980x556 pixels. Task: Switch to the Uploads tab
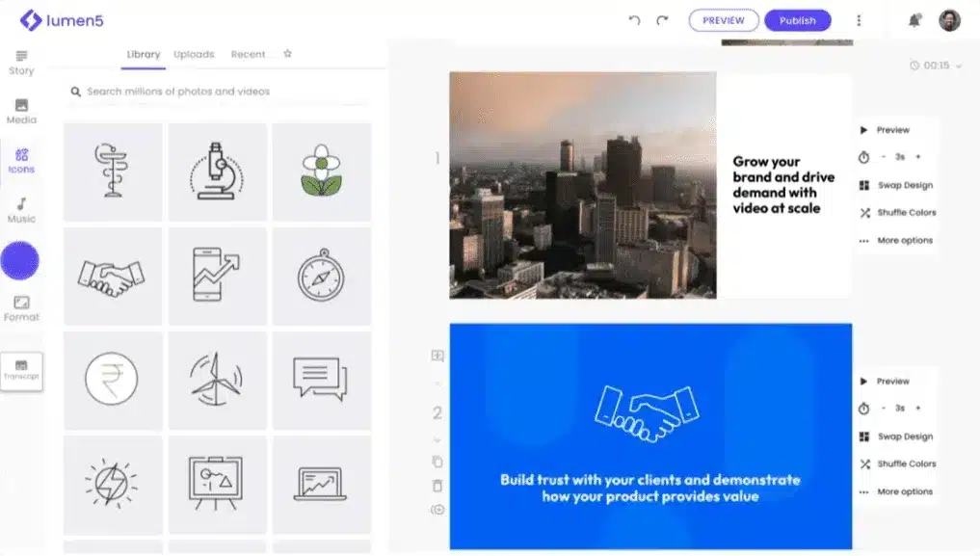[194, 54]
